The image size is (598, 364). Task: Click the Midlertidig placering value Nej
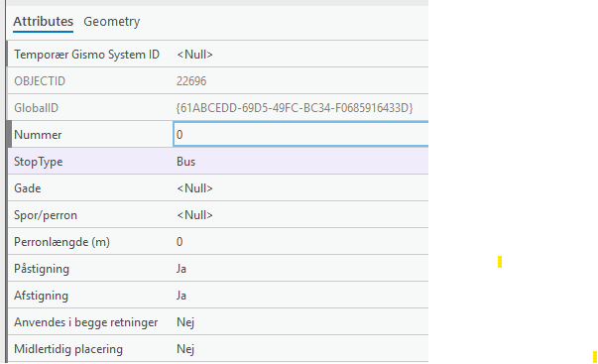[185, 349]
